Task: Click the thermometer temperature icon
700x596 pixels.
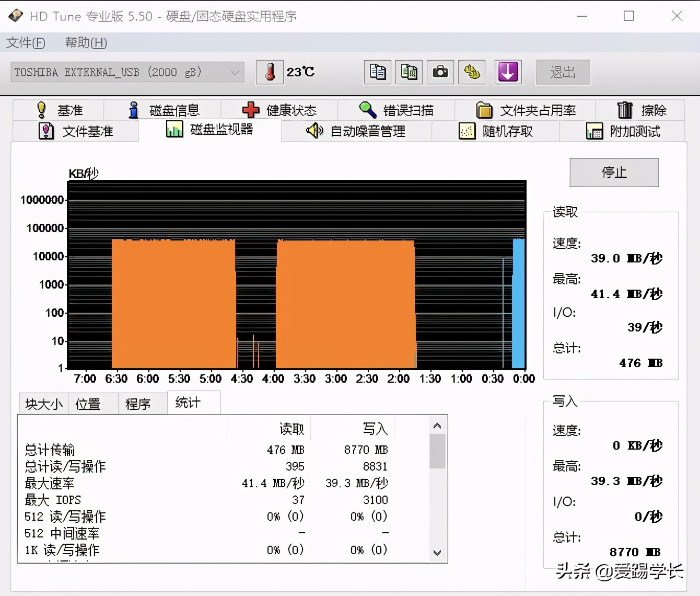Action: (x=270, y=72)
